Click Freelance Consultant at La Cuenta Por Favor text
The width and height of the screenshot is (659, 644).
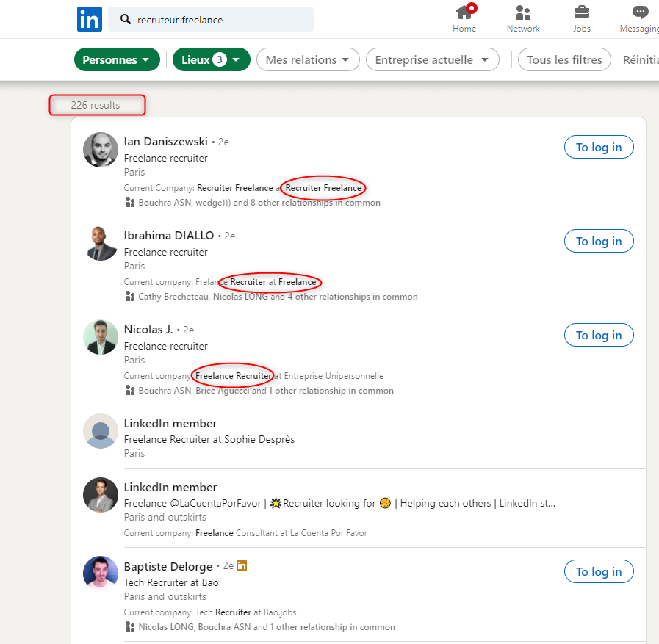click(281, 533)
